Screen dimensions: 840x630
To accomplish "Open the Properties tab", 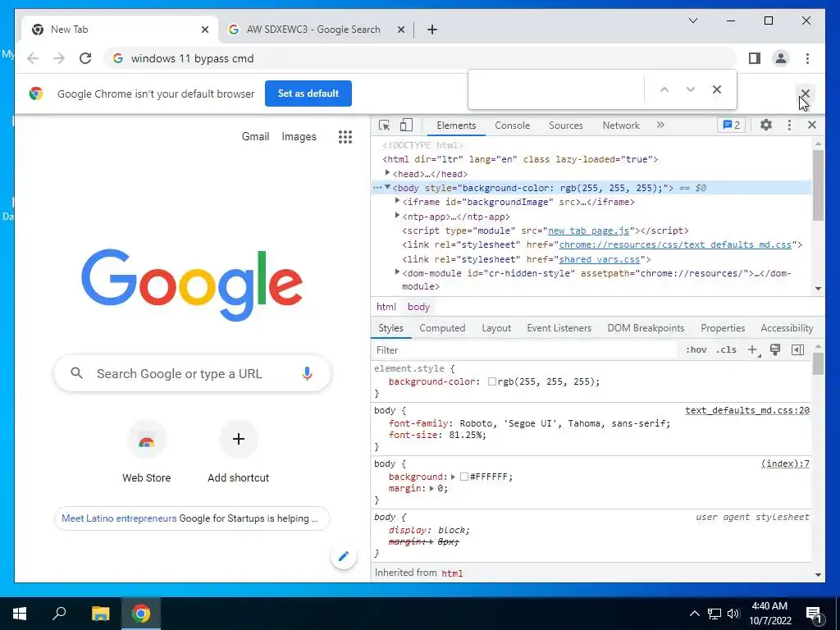I will 723,328.
